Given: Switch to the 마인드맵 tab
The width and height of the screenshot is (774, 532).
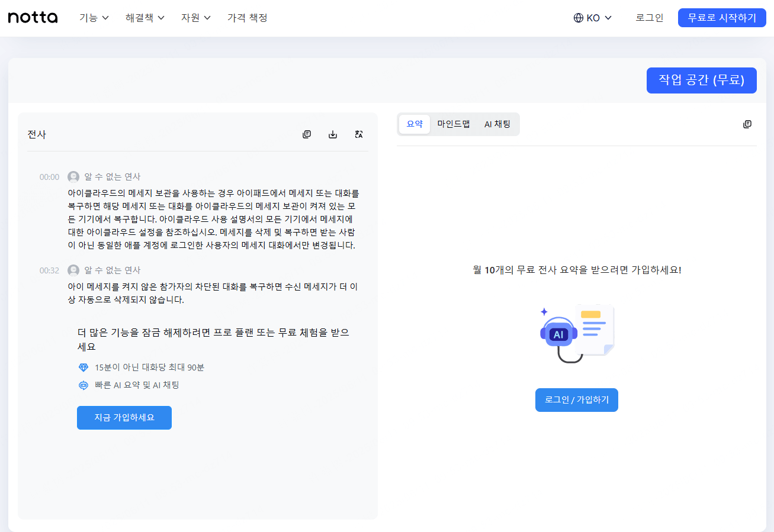Looking at the screenshot, I should pyautogui.click(x=454, y=124).
